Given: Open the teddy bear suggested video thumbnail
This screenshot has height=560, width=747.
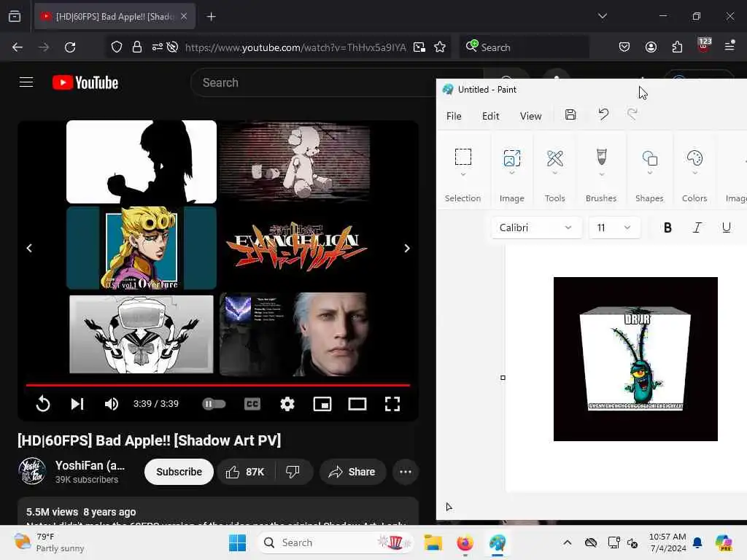Looking at the screenshot, I should click(295, 162).
